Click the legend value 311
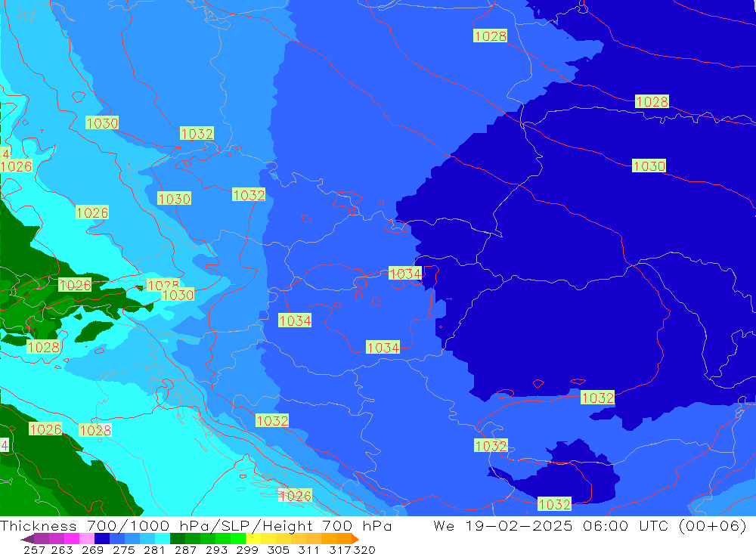The height and width of the screenshot is (554, 756). [308, 549]
